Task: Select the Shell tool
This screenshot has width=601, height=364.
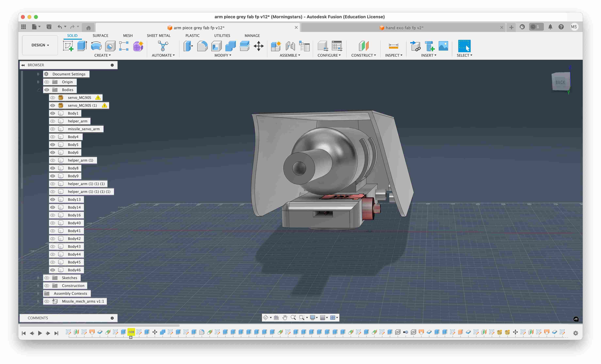Action: point(216,46)
